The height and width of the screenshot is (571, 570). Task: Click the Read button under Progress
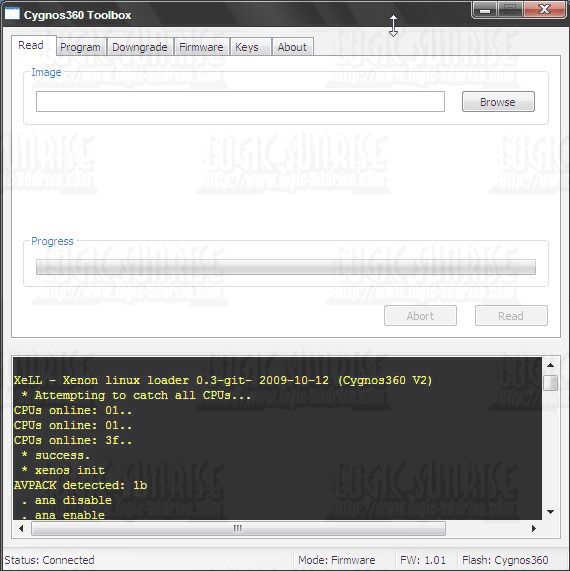click(x=511, y=316)
